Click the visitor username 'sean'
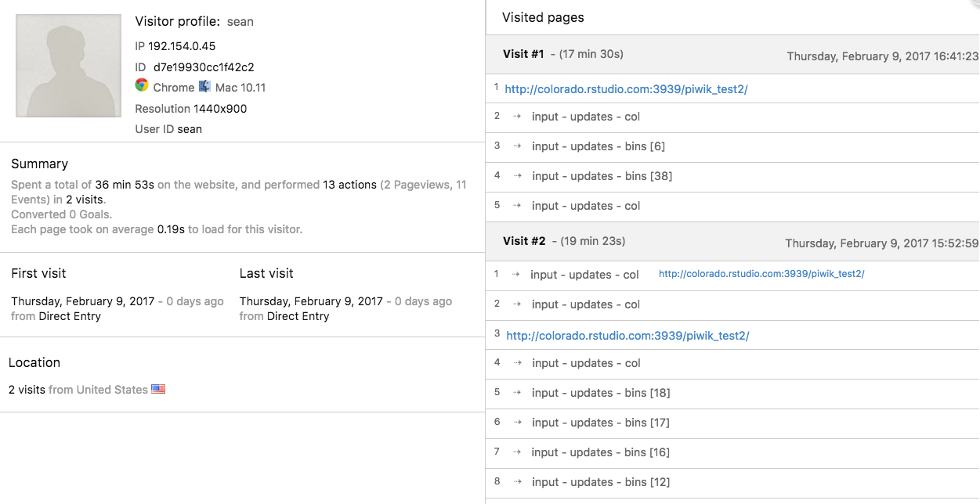 tap(242, 21)
